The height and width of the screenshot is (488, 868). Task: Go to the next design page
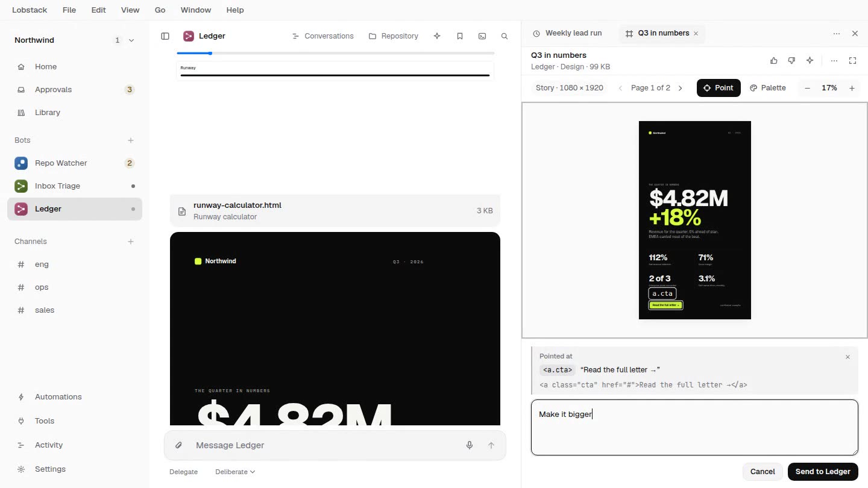click(681, 88)
